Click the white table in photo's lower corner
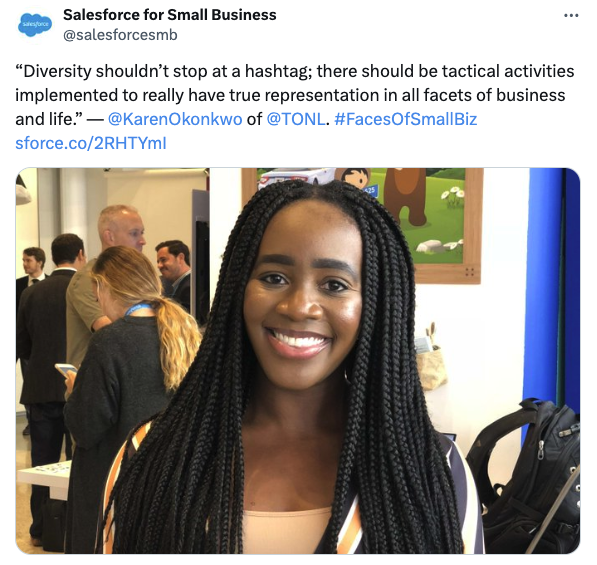 (45, 478)
